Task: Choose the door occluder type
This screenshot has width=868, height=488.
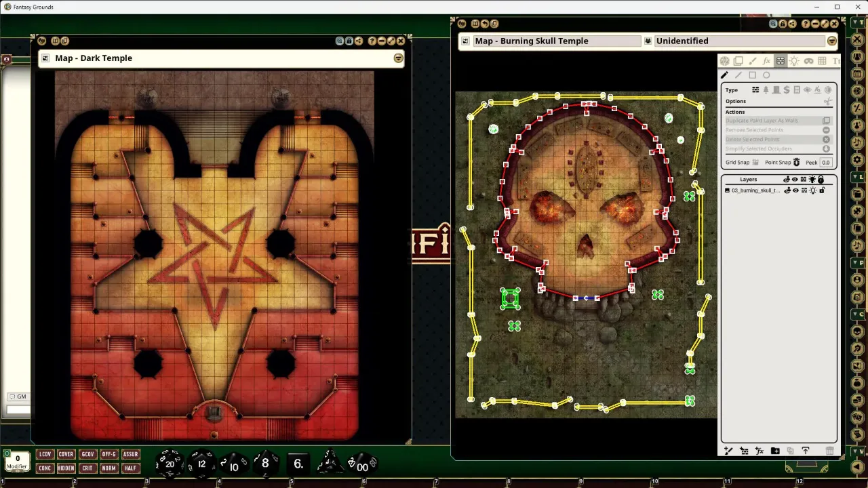Action: (x=776, y=89)
